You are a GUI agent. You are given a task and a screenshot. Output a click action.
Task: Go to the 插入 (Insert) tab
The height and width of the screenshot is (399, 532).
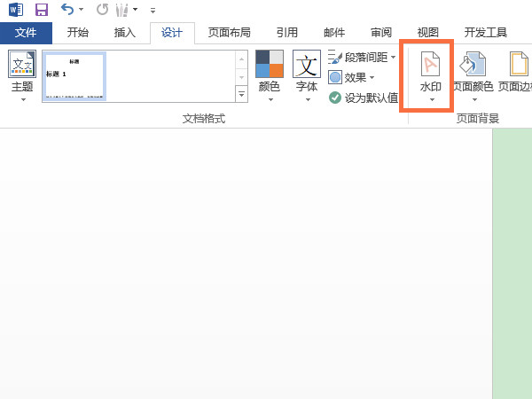pos(125,33)
